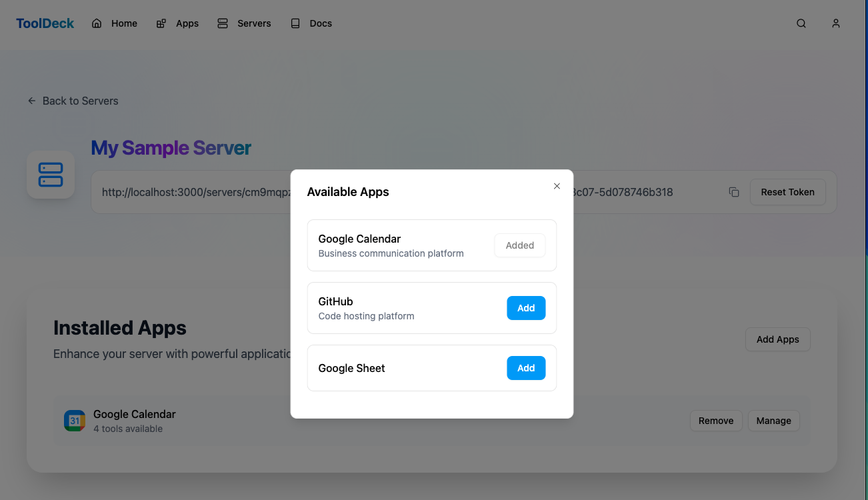Screen dimensions: 868x500
Task: Add the GitHub app
Action: tap(526, 308)
